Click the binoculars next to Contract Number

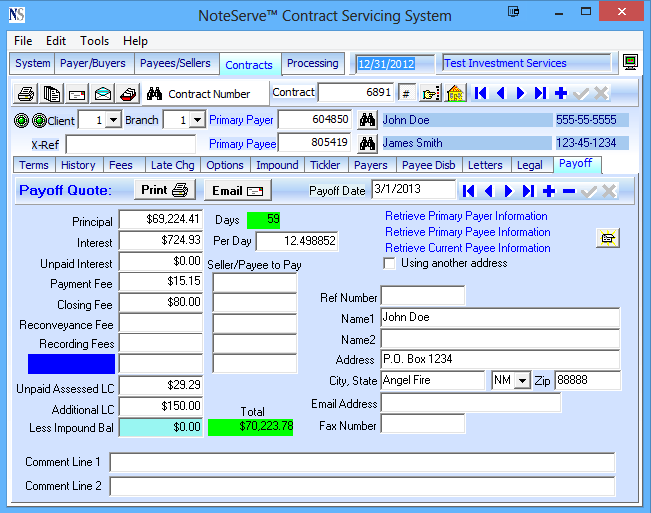click(x=154, y=94)
